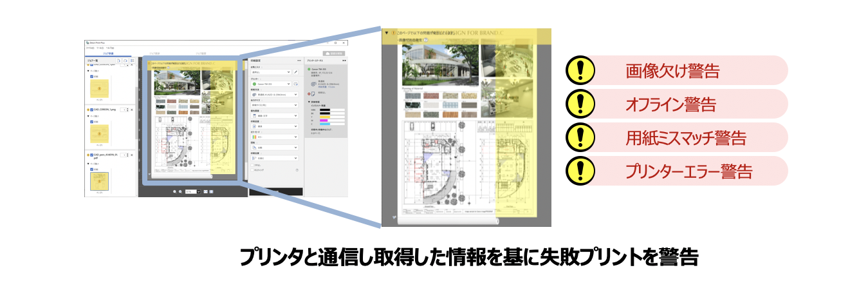This screenshot has width=868, height=290.
Task: Click the yellow warning banner atop small preview
Action: [192, 66]
